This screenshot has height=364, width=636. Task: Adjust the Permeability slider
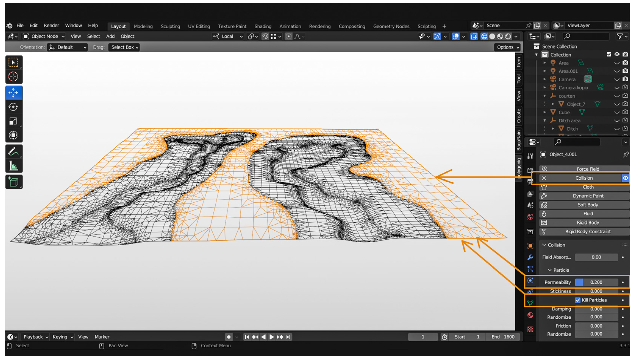(x=596, y=282)
